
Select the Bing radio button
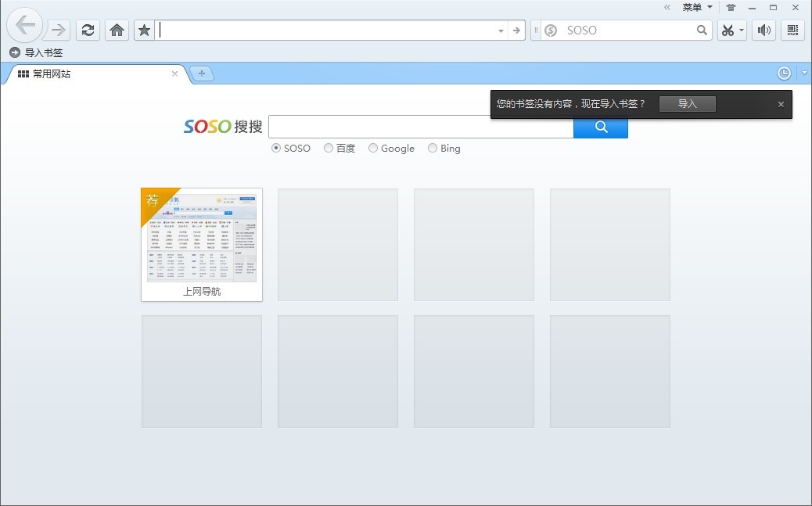point(433,148)
